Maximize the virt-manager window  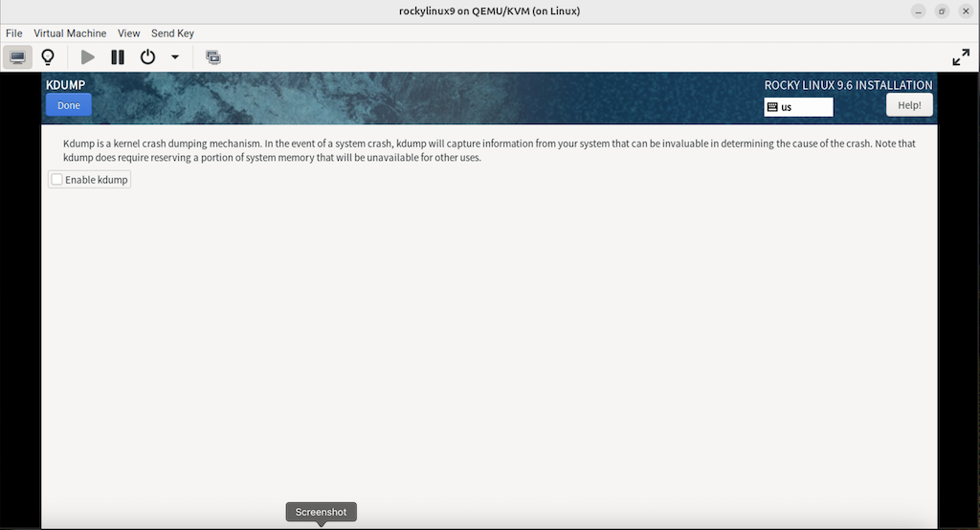(x=942, y=11)
